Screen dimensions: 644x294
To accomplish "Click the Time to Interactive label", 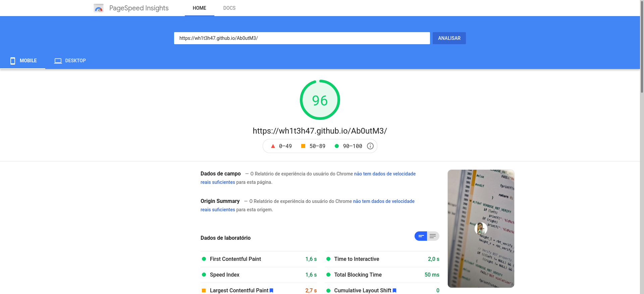I will pyautogui.click(x=357, y=259).
